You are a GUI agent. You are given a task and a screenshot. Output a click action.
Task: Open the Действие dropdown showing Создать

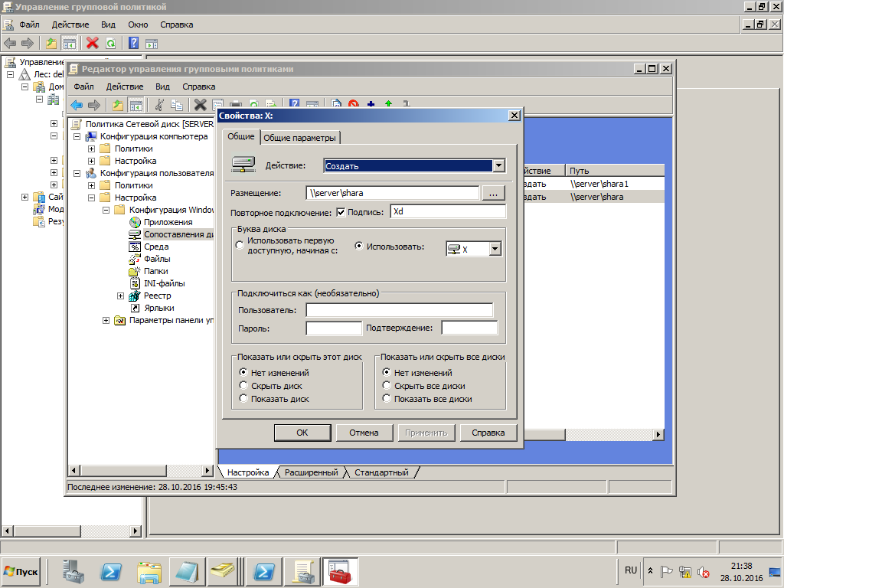point(499,166)
